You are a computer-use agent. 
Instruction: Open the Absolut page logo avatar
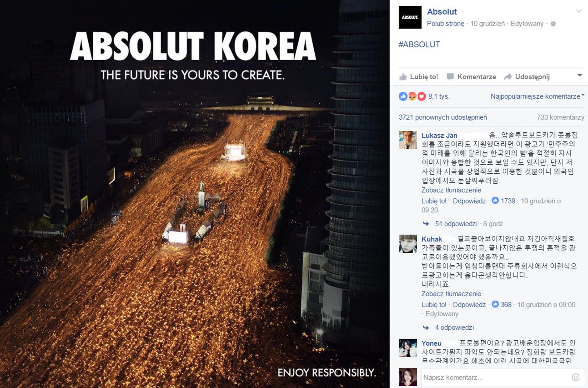coord(410,17)
